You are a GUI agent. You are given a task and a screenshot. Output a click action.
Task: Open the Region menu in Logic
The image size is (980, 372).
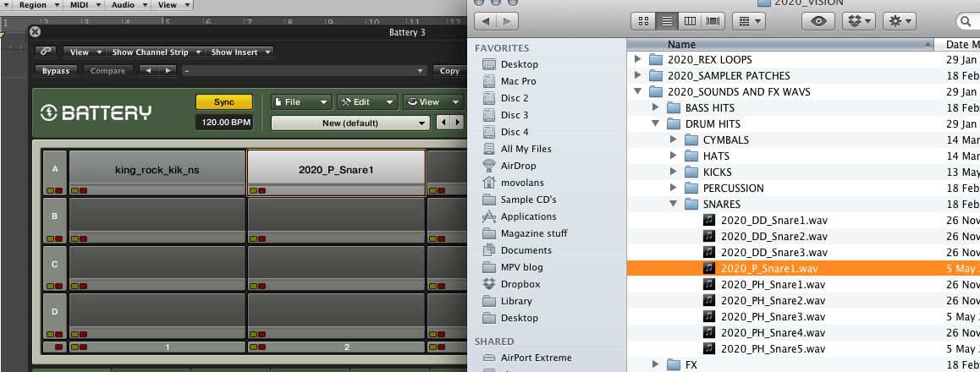(37, 5)
